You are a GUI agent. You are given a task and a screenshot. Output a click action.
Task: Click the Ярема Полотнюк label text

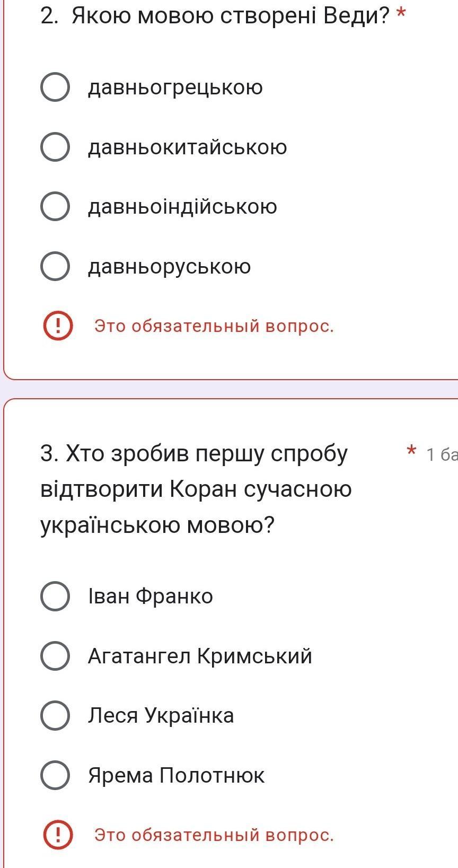[x=176, y=775]
